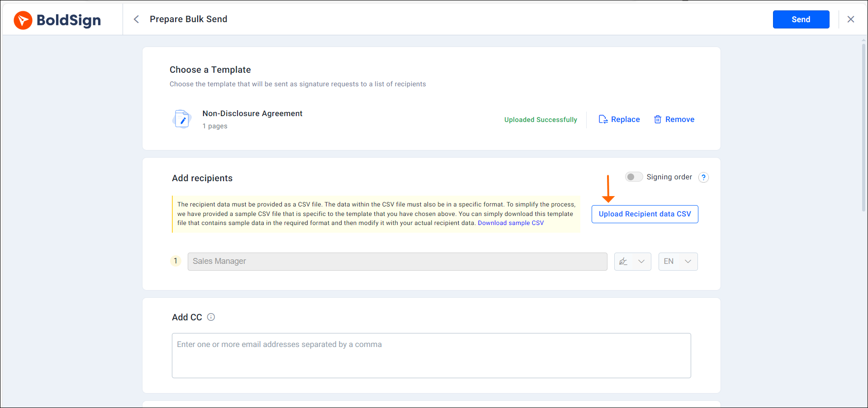The image size is (868, 408).
Task: Click the BoldSign logo icon
Action: tap(23, 20)
